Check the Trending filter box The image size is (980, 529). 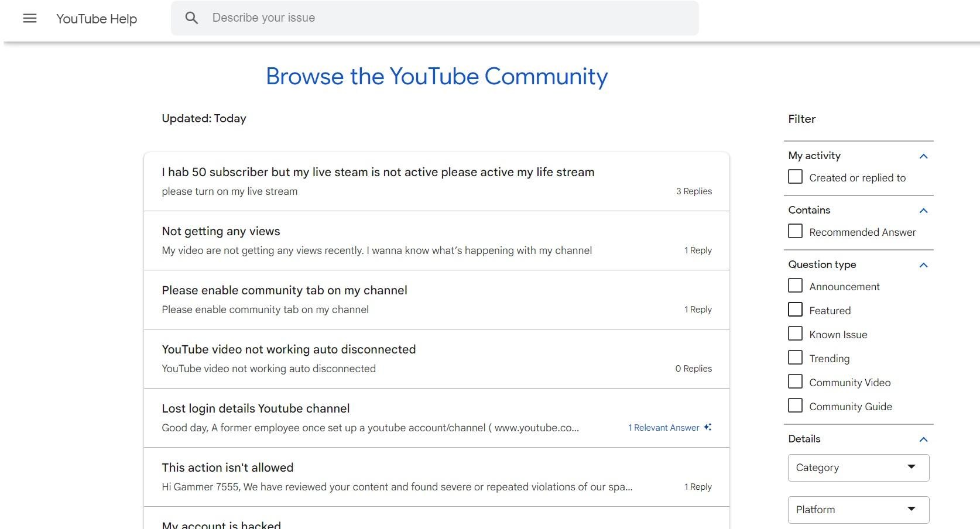pos(795,358)
